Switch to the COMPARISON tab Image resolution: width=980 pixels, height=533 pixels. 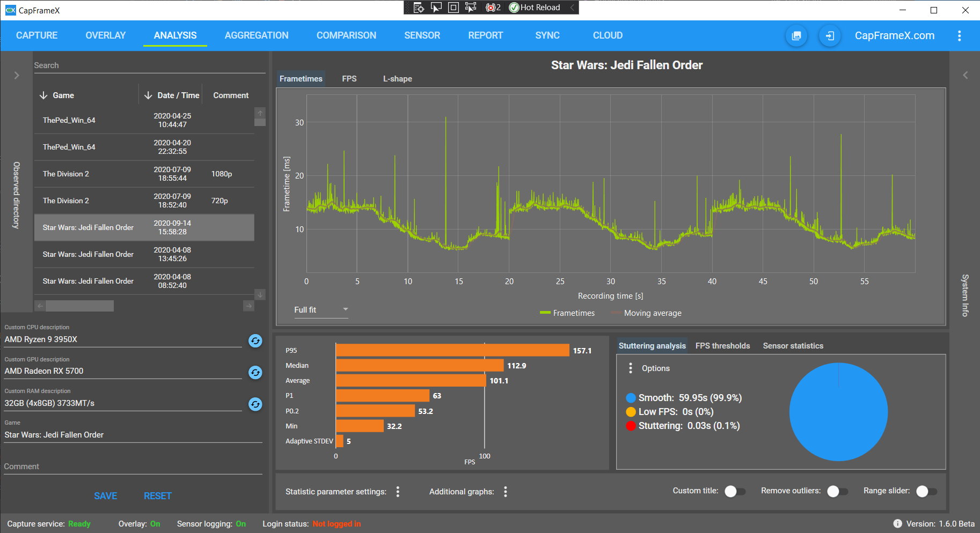click(346, 35)
